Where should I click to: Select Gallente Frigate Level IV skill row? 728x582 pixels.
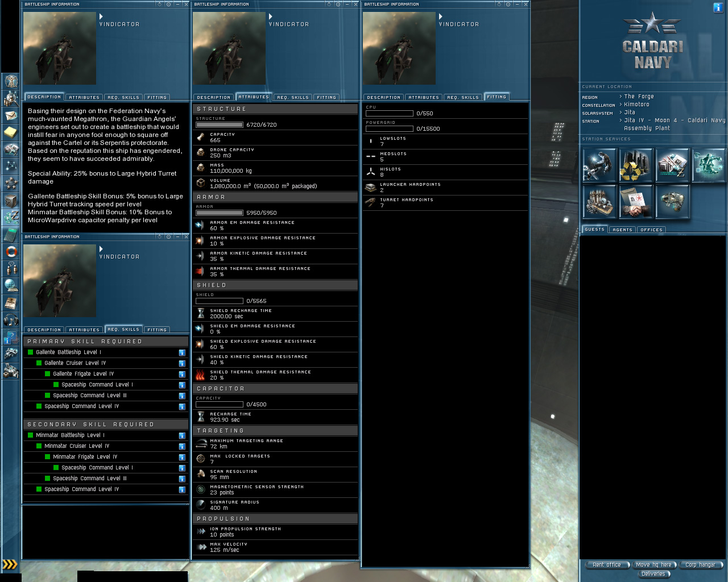pos(106,374)
